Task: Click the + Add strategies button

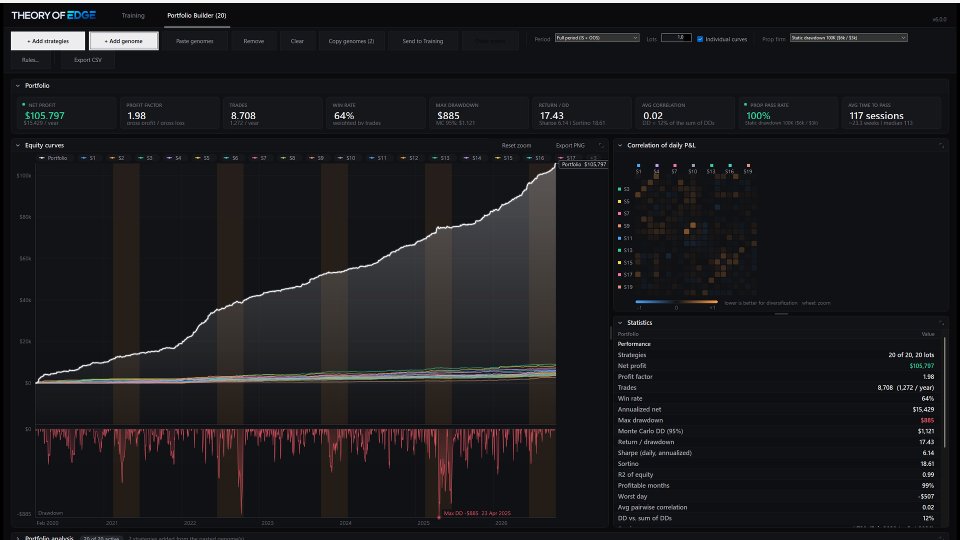Action: click(48, 41)
